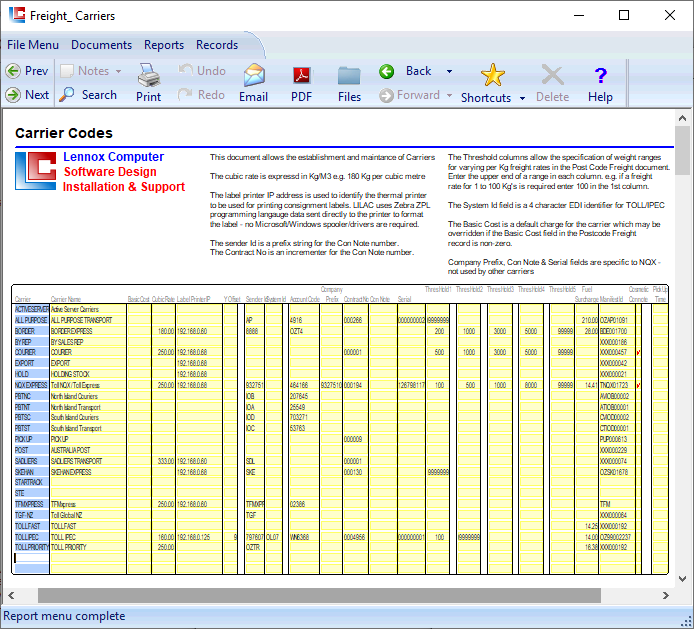
Task: Click the 333.00 cubic rate cell
Action: 164,461
